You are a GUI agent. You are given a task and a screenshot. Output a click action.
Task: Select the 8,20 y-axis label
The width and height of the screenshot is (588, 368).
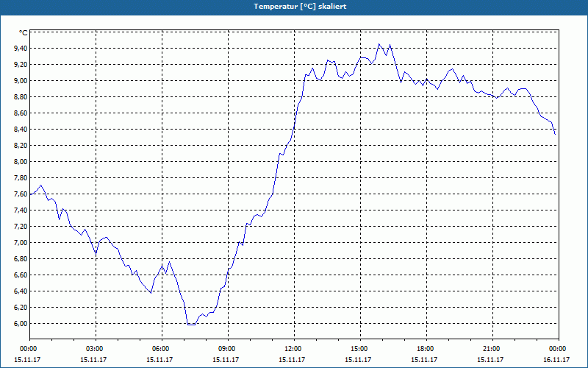(21, 145)
